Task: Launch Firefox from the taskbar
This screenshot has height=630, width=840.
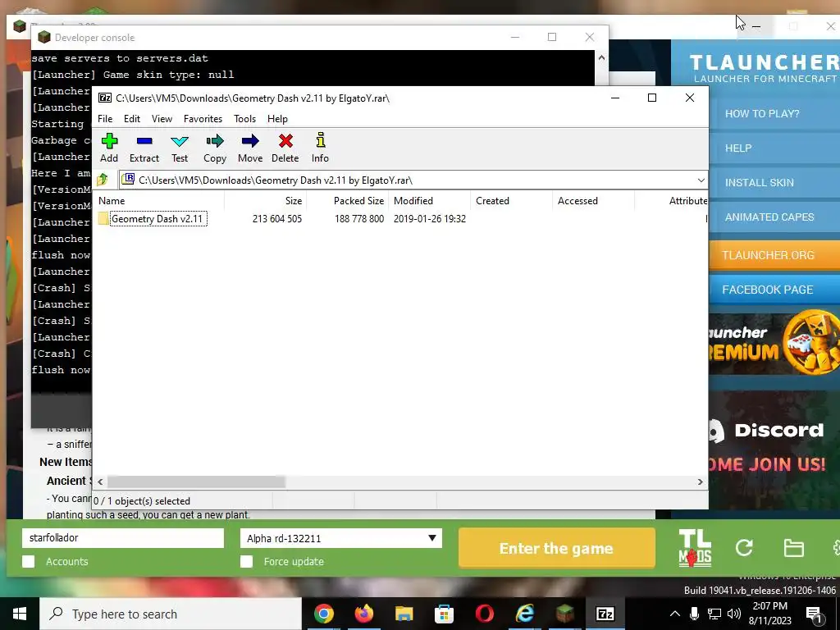Action: 363,614
